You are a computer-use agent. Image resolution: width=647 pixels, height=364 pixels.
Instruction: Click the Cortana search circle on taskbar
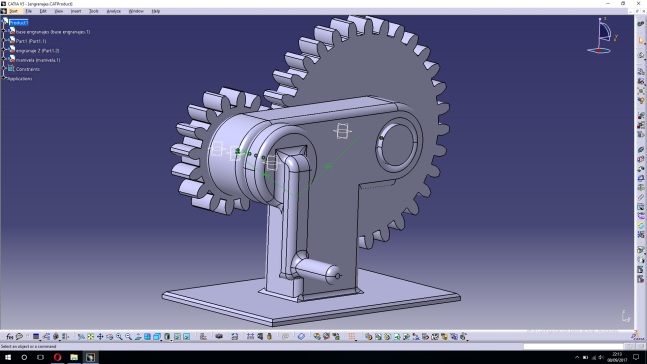[x=24, y=357]
